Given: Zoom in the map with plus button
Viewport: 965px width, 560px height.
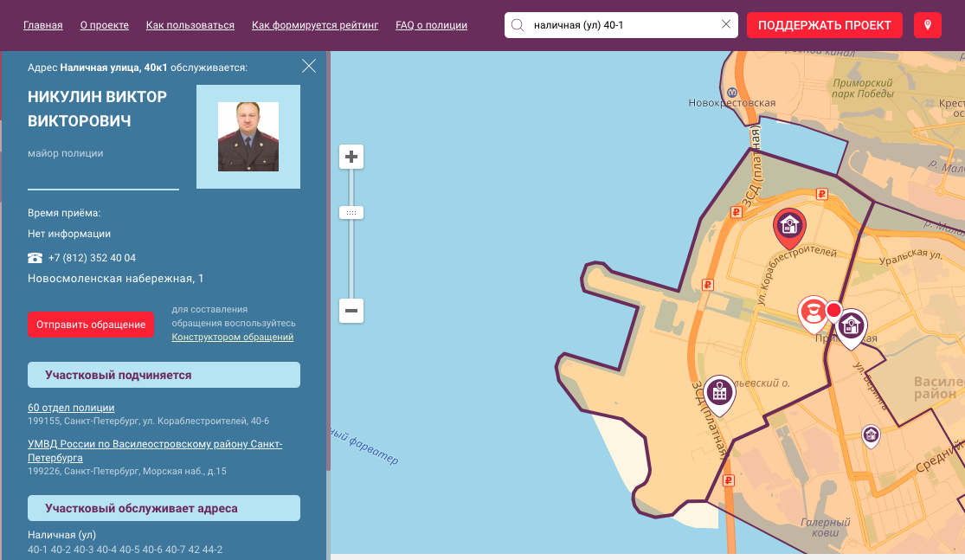Looking at the screenshot, I should (x=351, y=157).
